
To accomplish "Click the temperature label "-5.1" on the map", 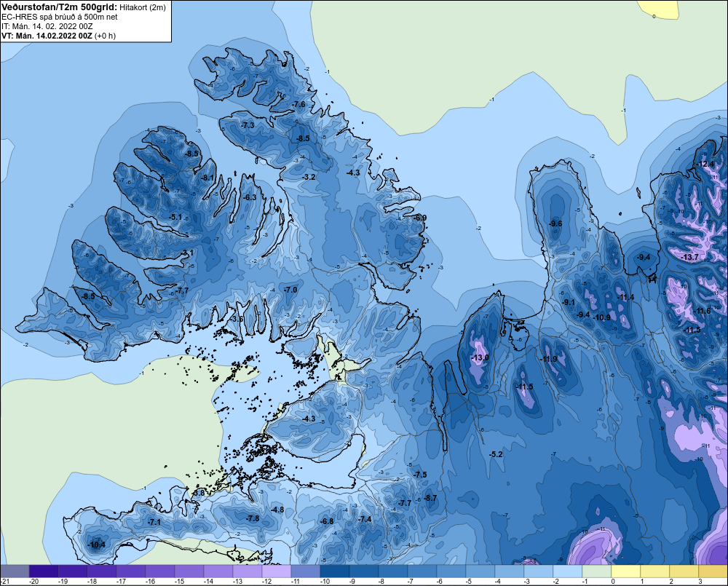I will (175, 217).
